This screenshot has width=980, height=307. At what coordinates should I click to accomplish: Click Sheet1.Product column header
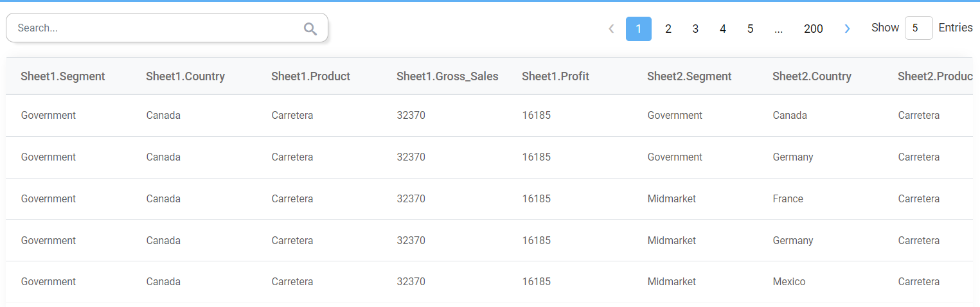click(x=310, y=76)
